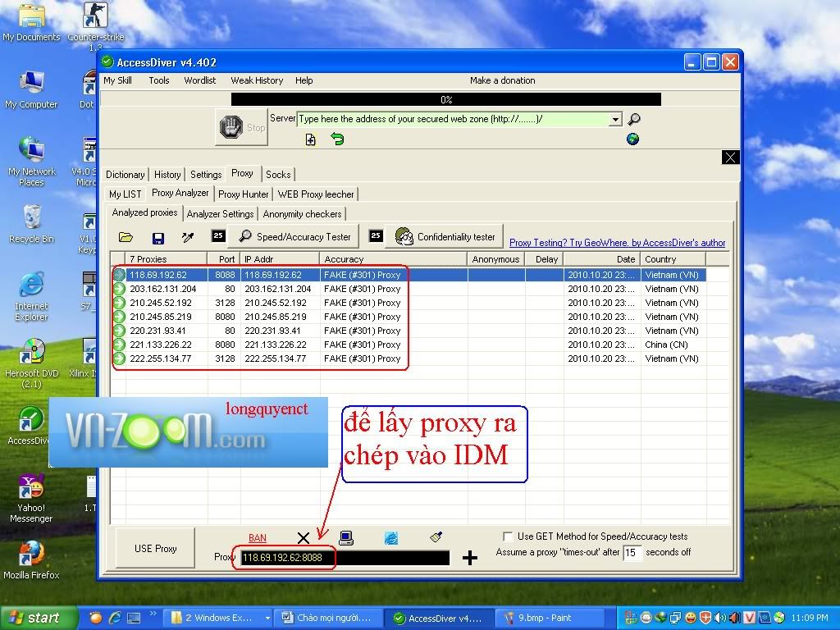Viewport: 840px width, 630px height.
Task: Click Make a donation menu item
Action: [503, 80]
